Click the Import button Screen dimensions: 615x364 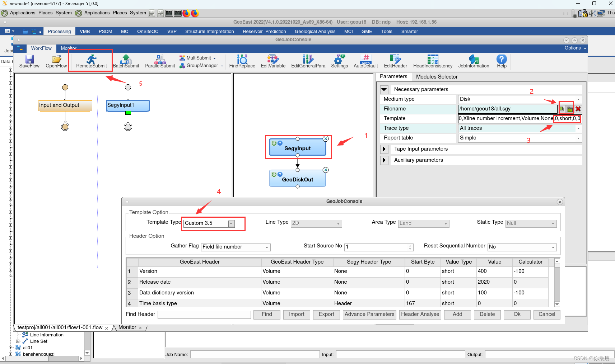[x=297, y=315]
